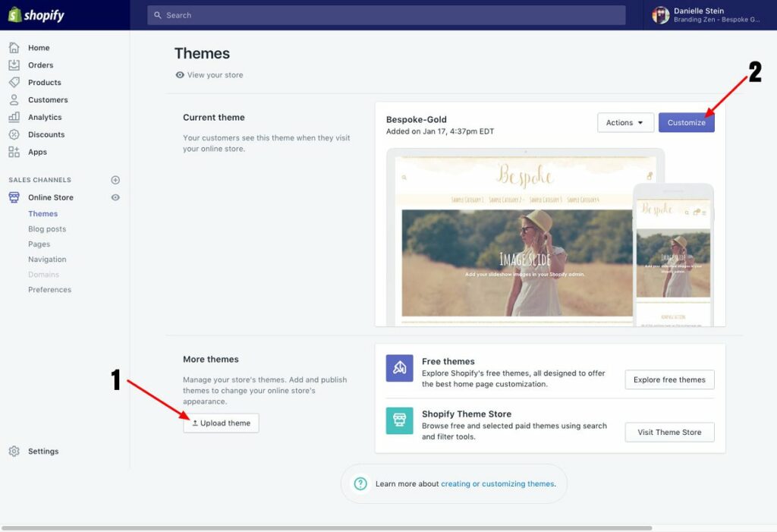This screenshot has width=777, height=532.
Task: Click the Customize button
Action: 686,123
